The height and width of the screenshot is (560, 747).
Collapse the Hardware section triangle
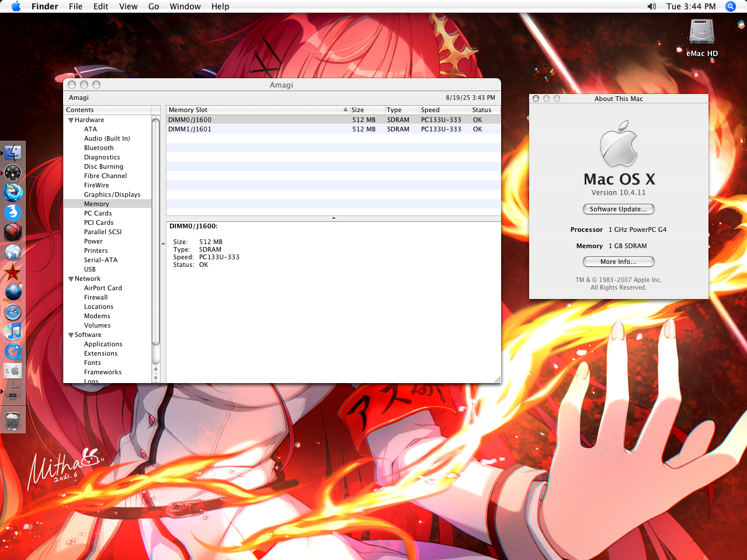pyautogui.click(x=71, y=120)
